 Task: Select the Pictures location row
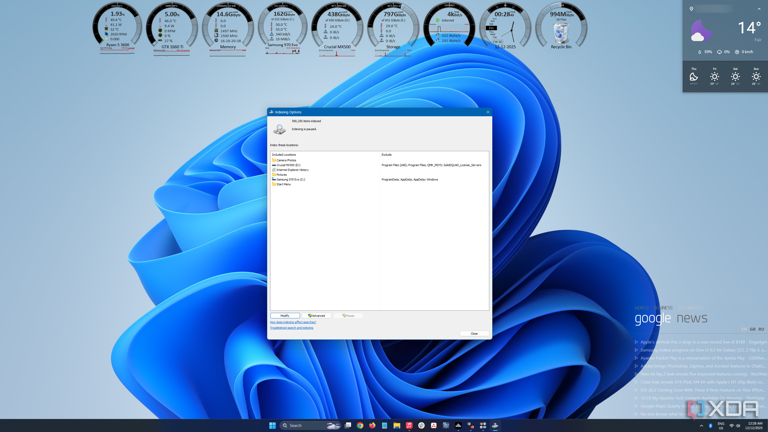point(280,175)
